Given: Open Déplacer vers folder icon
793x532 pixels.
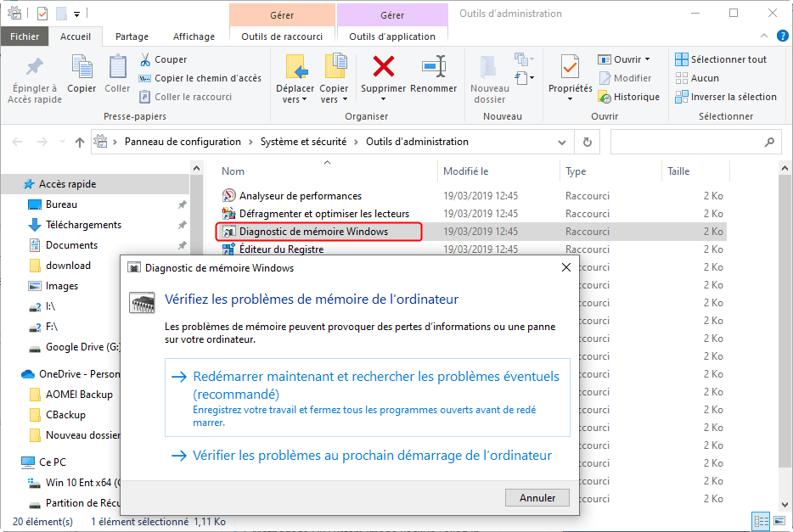Looking at the screenshot, I should tap(295, 67).
